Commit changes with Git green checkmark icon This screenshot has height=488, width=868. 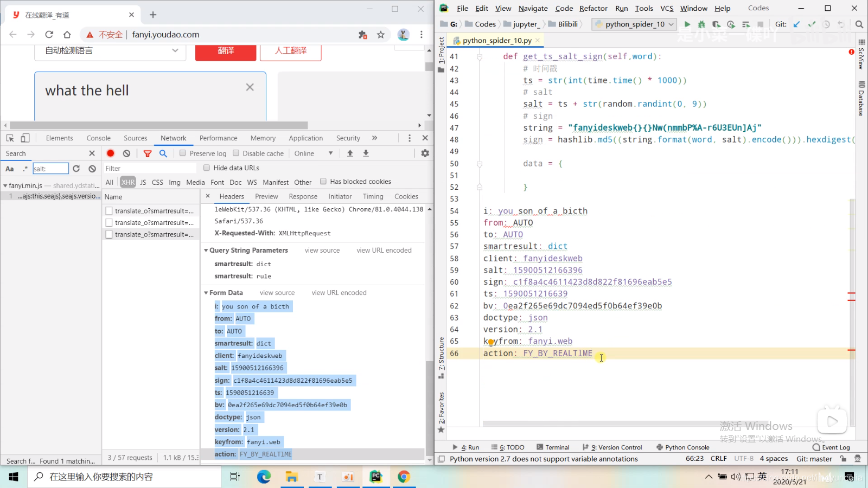812,24
